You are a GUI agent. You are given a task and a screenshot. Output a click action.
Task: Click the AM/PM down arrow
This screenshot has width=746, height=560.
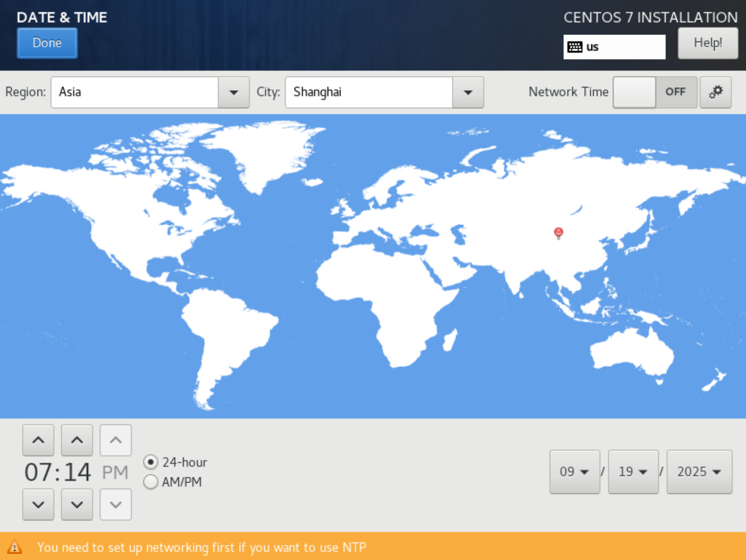[115, 505]
